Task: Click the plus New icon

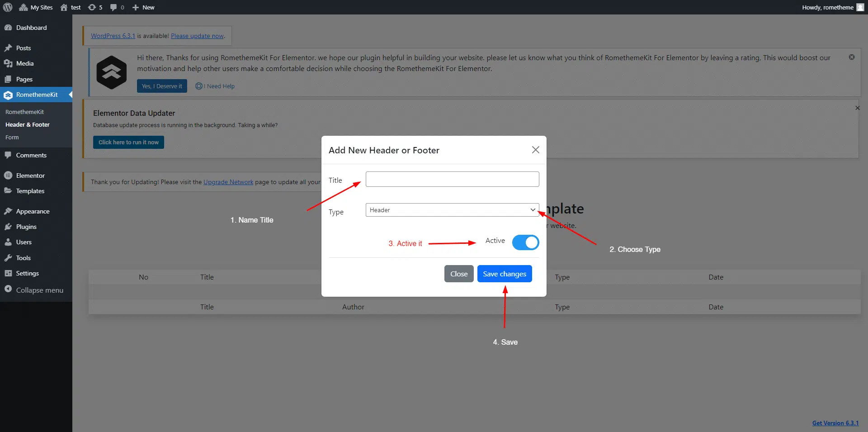Action: click(x=135, y=7)
